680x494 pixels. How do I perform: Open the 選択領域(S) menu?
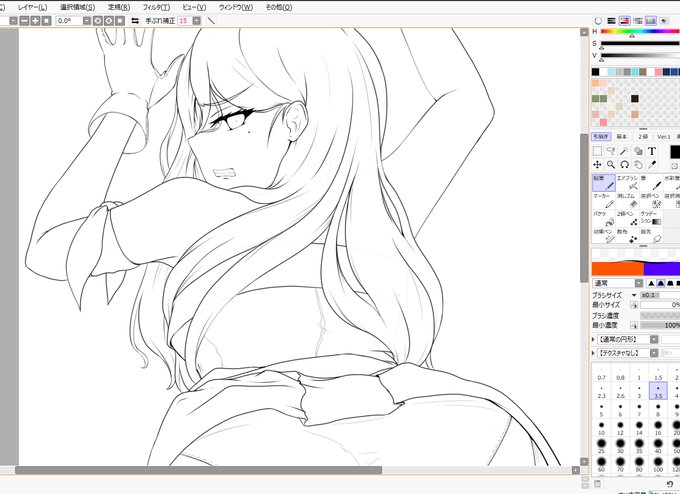click(x=77, y=7)
